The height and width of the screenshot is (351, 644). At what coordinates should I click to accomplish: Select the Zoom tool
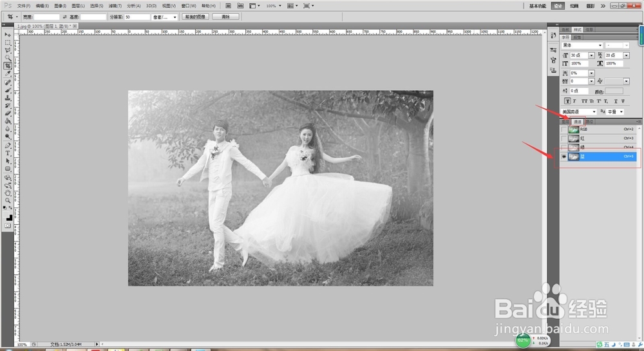point(8,201)
